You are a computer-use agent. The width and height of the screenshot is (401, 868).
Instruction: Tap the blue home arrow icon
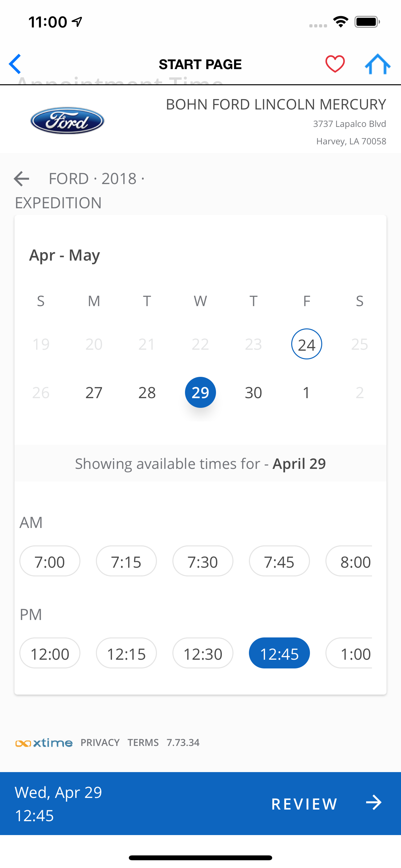coord(377,64)
